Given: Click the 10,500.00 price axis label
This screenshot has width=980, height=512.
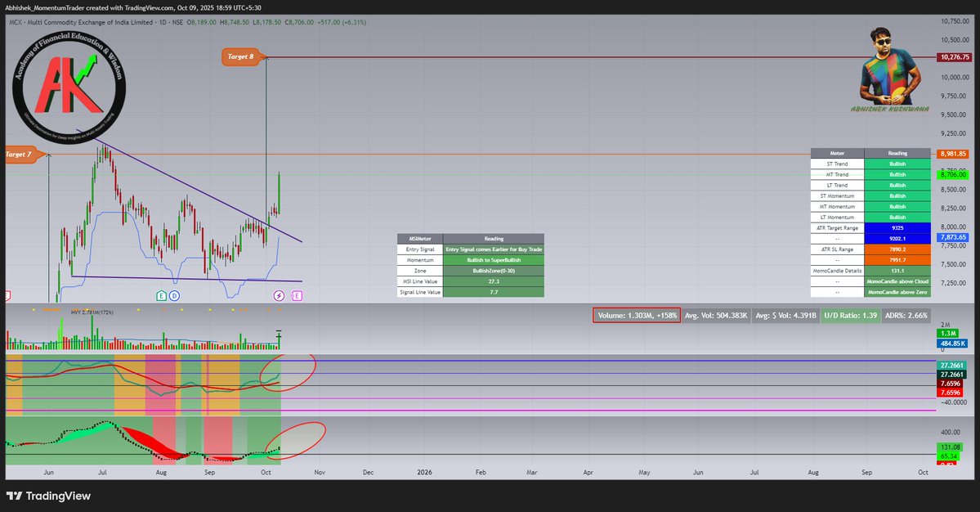Looking at the screenshot, I should tap(955, 40).
